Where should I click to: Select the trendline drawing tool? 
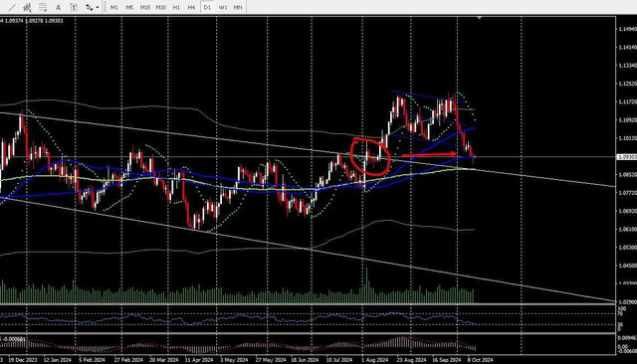(x=13, y=7)
